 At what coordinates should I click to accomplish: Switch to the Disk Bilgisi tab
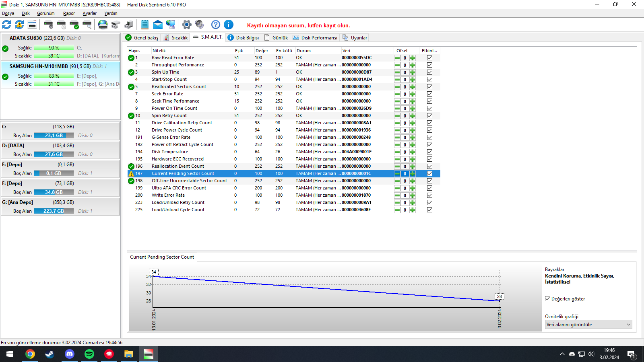click(x=244, y=38)
